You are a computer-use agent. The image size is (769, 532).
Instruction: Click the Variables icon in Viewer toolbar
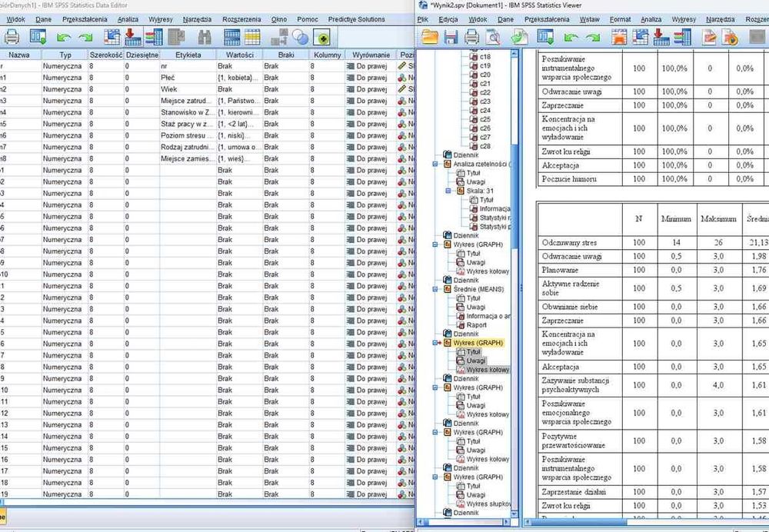click(x=682, y=37)
